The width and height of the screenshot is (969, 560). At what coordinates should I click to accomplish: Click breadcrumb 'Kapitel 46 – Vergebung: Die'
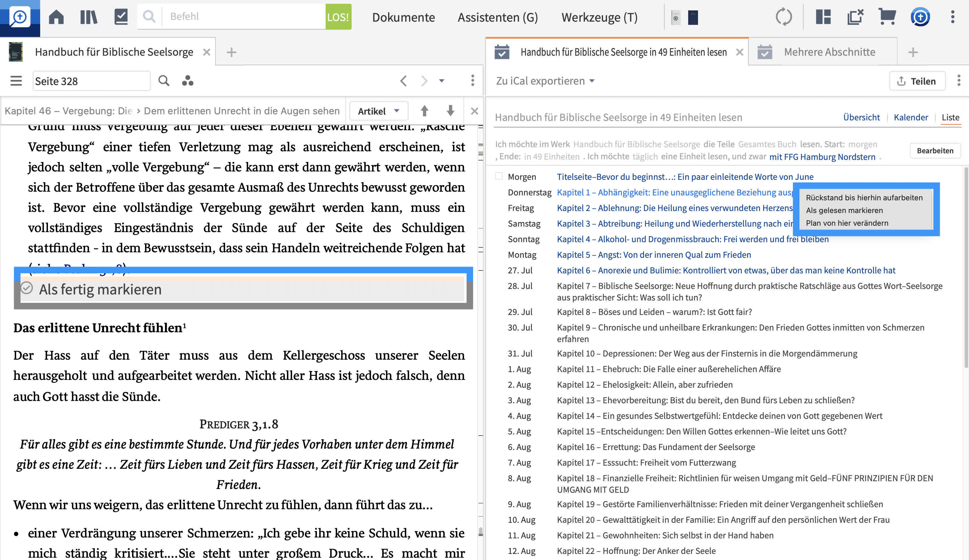coord(68,111)
